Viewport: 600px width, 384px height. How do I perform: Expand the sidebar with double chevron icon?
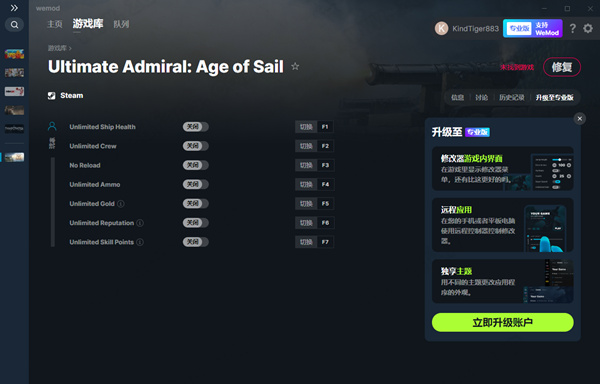tap(14, 8)
